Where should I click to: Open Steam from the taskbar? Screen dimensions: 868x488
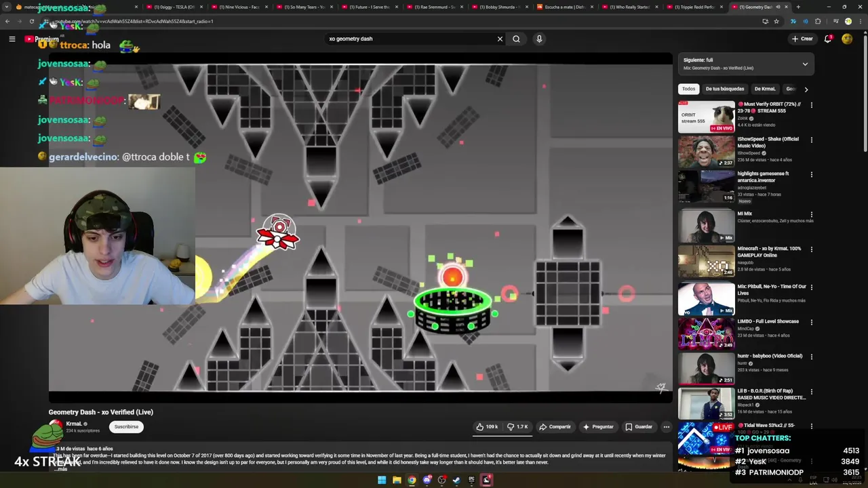[x=456, y=480]
